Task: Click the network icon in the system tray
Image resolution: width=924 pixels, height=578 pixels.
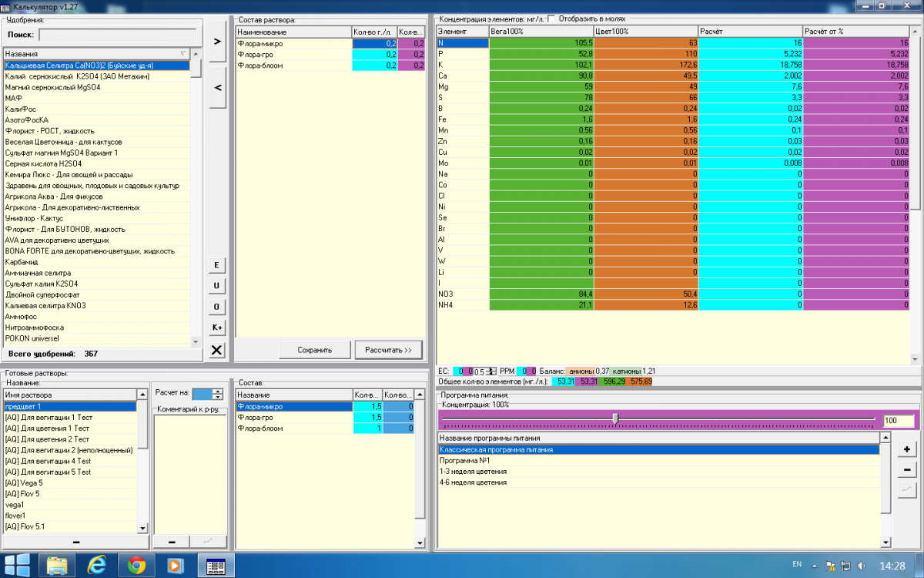Action: coord(845,566)
